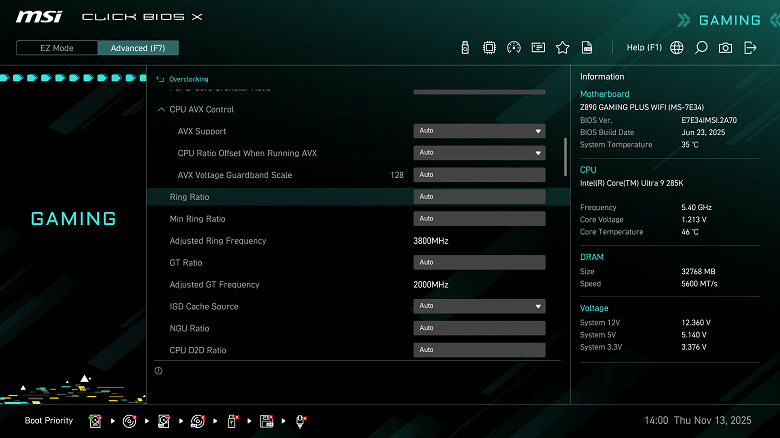
Task: Select the Advanced (F7) mode tab
Action: (138, 48)
